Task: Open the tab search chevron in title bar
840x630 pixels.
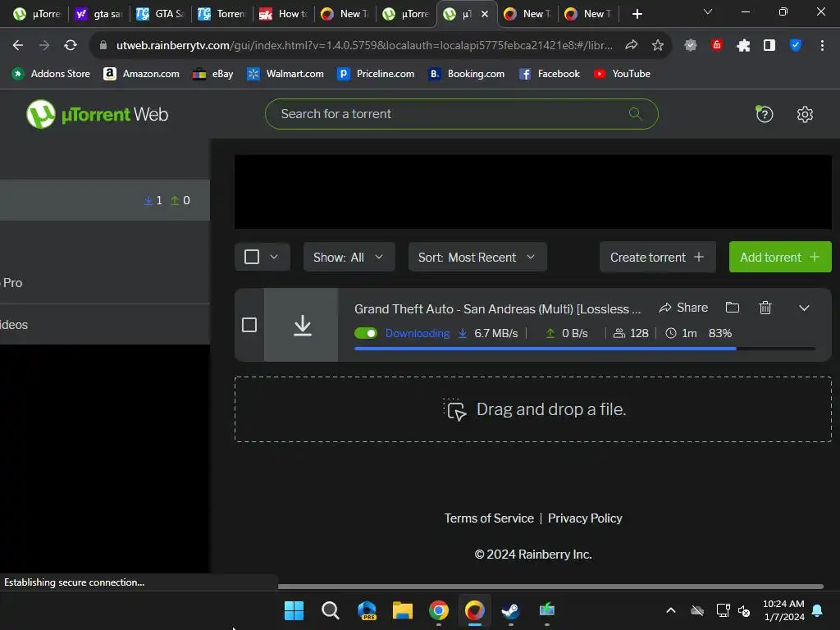Action: click(x=708, y=11)
